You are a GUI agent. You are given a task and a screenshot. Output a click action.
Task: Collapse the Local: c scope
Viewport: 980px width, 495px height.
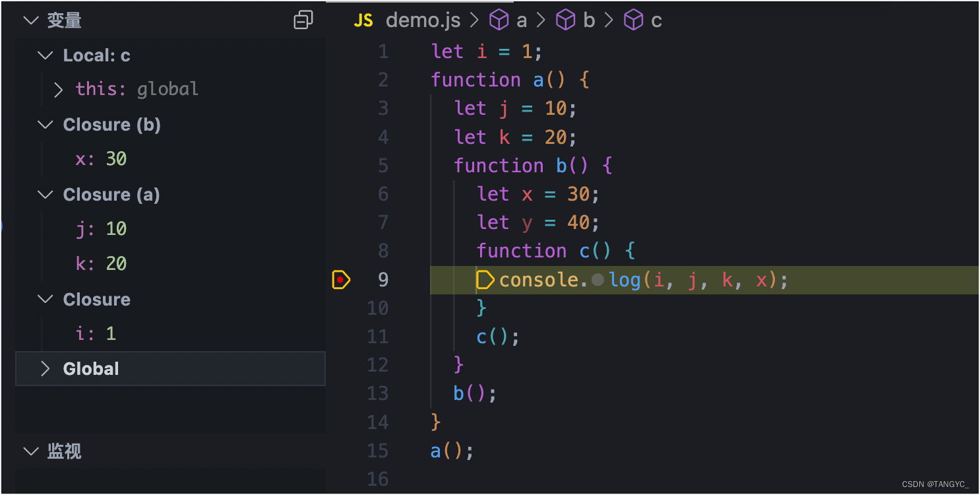[46, 55]
